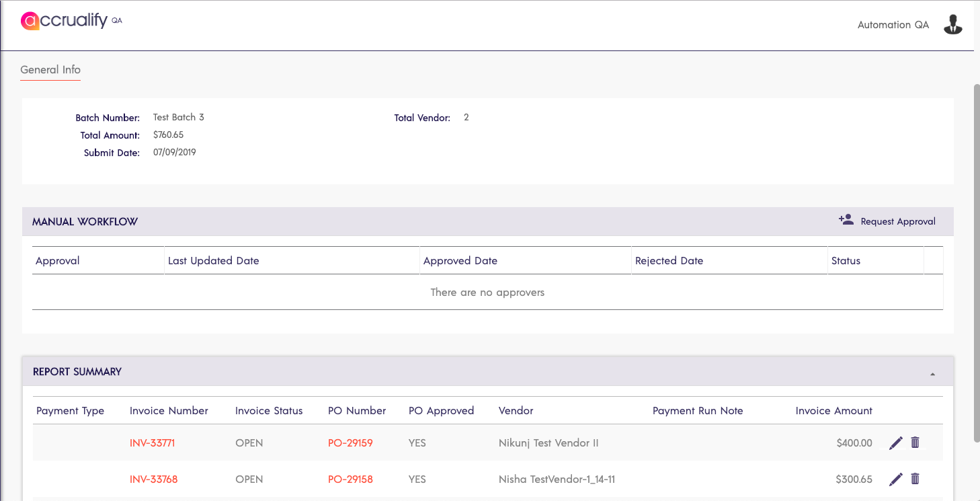Click the Invoice Status column header

coord(269,411)
